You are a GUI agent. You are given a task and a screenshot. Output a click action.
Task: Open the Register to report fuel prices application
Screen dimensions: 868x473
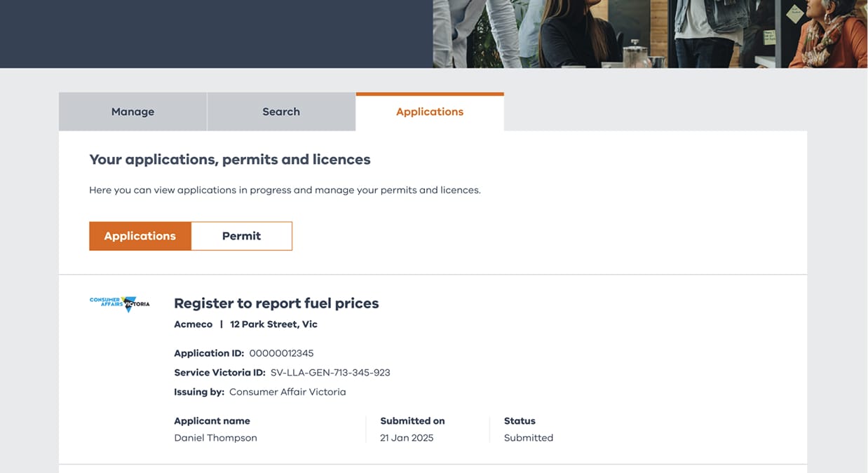[x=276, y=303]
